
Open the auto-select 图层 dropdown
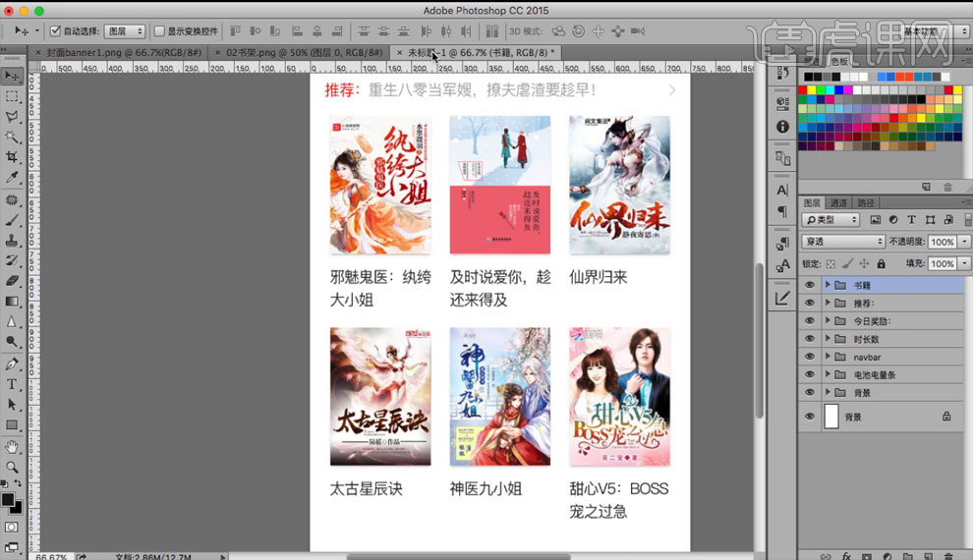(x=125, y=31)
